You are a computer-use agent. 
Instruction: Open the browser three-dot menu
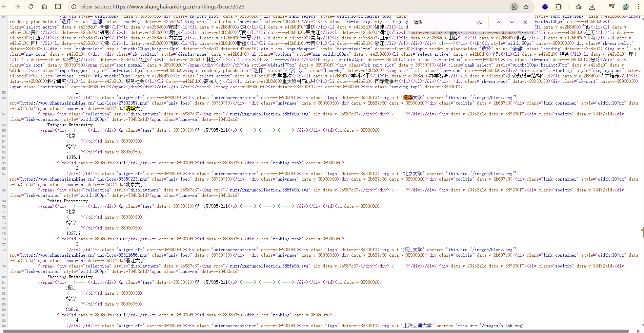[x=638, y=6]
